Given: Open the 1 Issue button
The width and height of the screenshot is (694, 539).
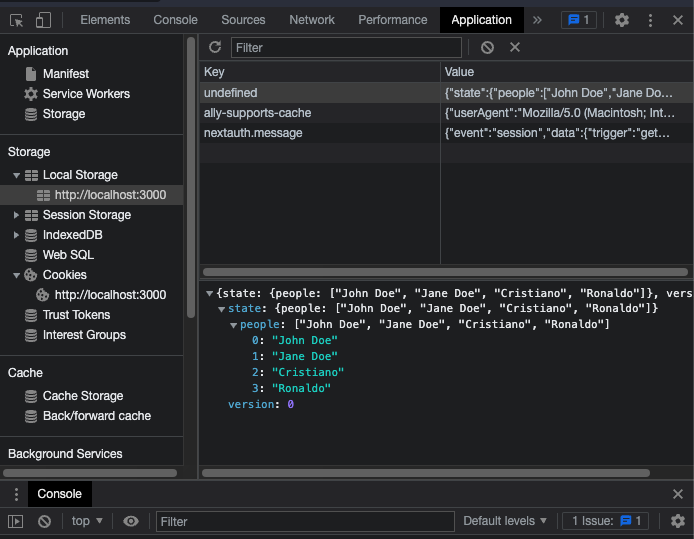Looking at the screenshot, I should tap(605, 521).
